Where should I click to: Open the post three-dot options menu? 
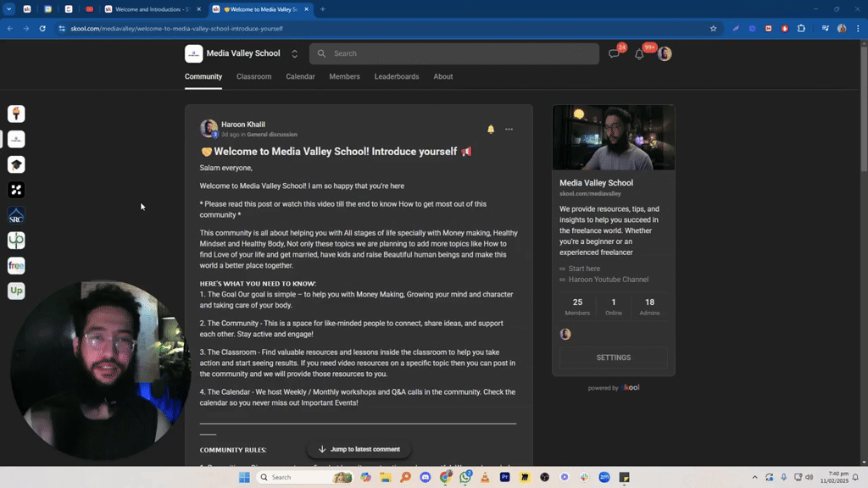point(509,129)
